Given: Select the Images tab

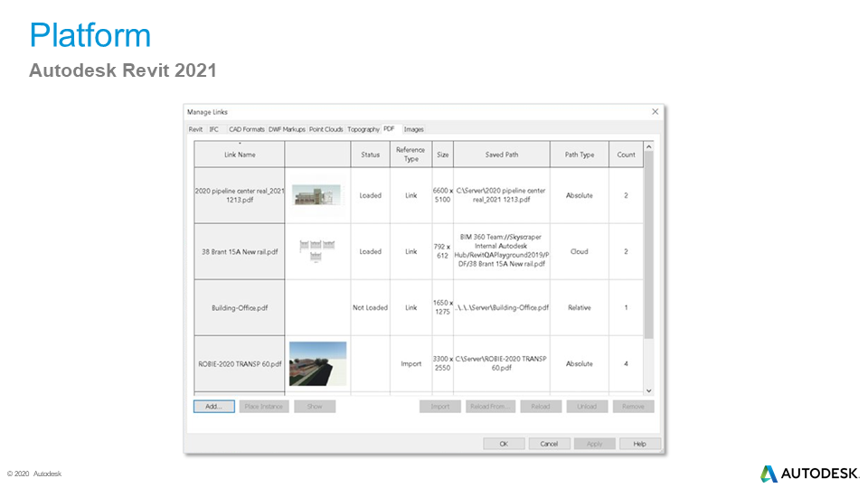Looking at the screenshot, I should tap(414, 129).
